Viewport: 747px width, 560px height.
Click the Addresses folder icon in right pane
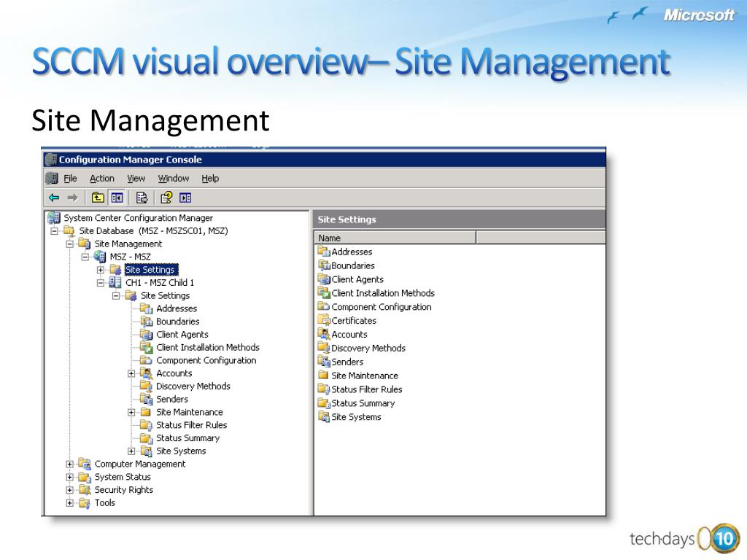[324, 252]
